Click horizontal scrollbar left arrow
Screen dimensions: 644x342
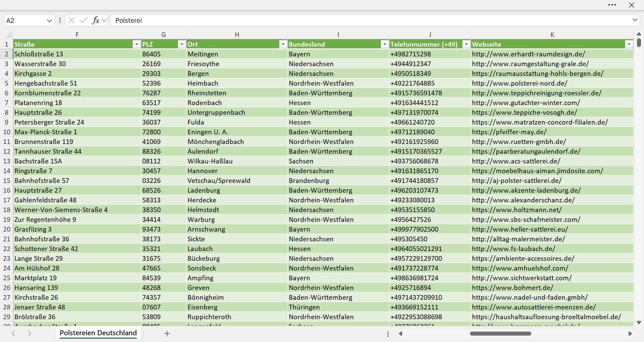click(400, 334)
